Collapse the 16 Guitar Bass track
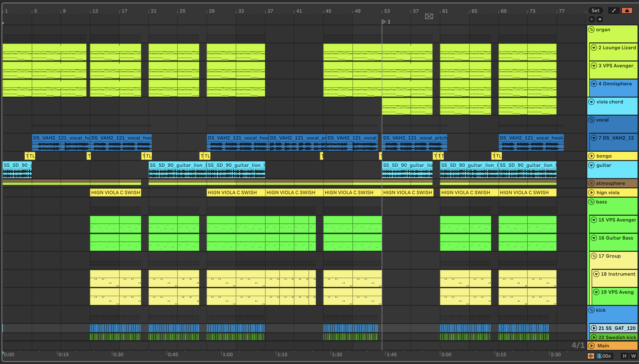Image resolution: width=639 pixels, height=364 pixels. [x=594, y=238]
